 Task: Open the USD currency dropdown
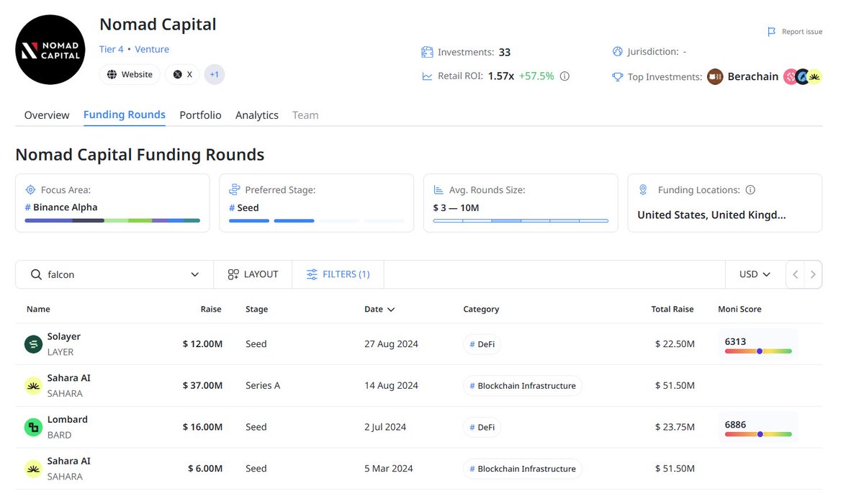point(755,274)
